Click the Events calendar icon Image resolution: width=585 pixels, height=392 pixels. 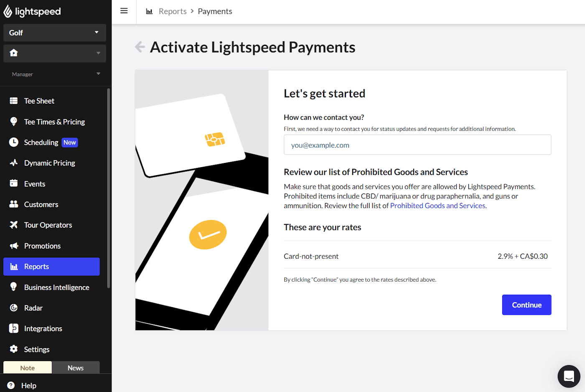[14, 183]
